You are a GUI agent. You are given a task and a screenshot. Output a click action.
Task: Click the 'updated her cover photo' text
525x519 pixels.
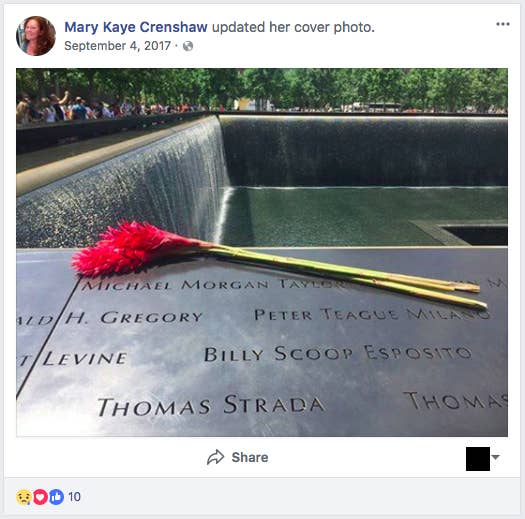293,27
